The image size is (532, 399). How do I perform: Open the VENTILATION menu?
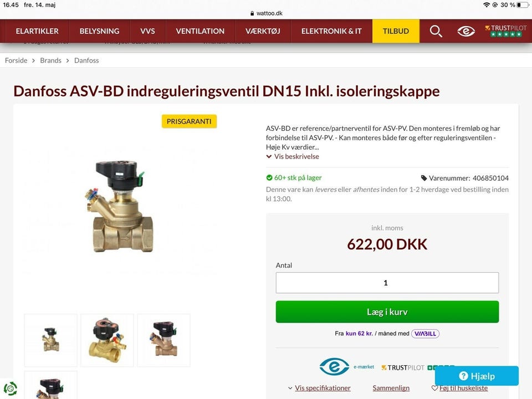tap(200, 31)
